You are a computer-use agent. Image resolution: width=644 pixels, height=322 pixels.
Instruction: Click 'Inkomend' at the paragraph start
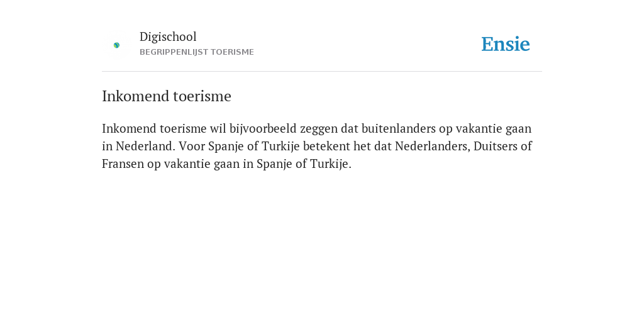pos(129,128)
